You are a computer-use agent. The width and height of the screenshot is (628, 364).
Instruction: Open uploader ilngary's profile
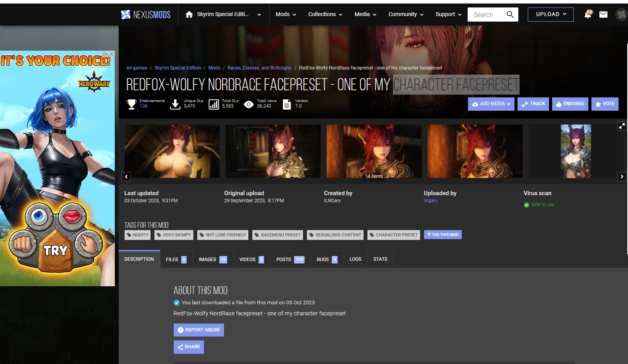[431, 201]
